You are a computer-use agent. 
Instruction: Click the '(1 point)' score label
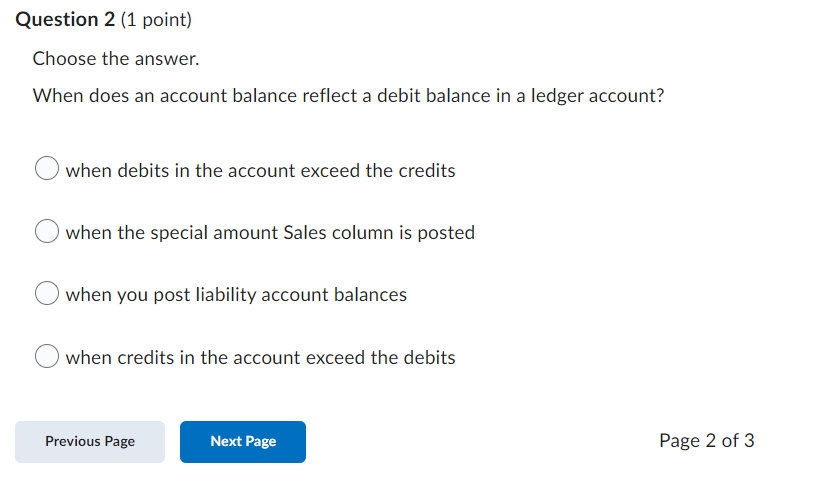pos(155,20)
